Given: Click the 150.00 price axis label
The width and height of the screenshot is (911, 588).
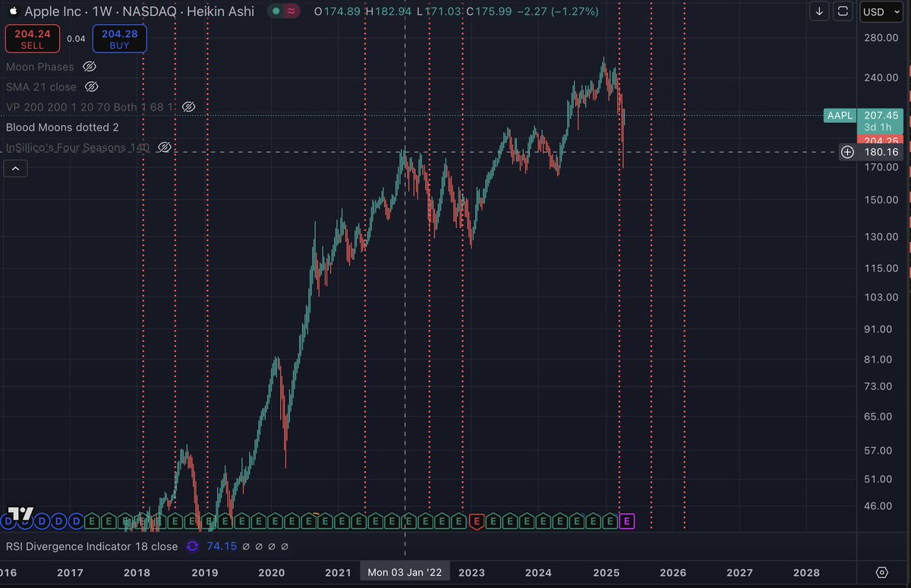Looking at the screenshot, I should [882, 200].
